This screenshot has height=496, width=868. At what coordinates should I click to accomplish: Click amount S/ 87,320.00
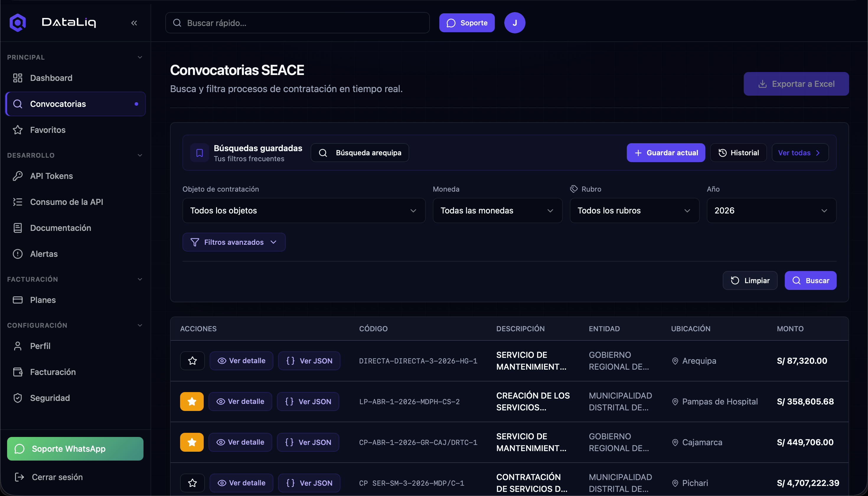[x=802, y=361]
